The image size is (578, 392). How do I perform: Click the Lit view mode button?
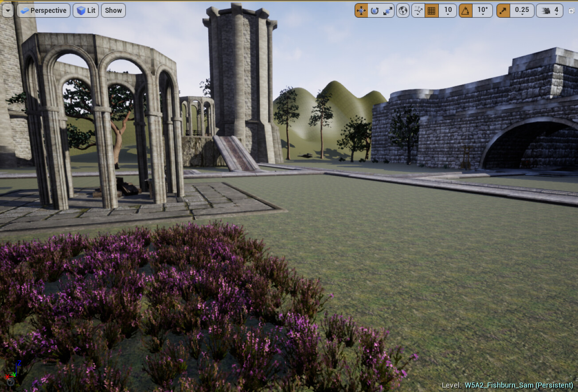pos(86,10)
